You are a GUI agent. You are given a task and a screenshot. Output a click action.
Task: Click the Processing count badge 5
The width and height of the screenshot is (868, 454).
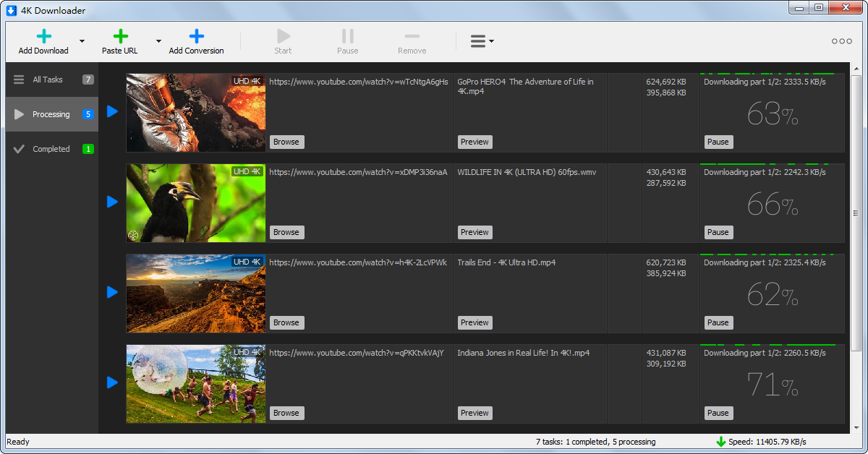point(88,114)
